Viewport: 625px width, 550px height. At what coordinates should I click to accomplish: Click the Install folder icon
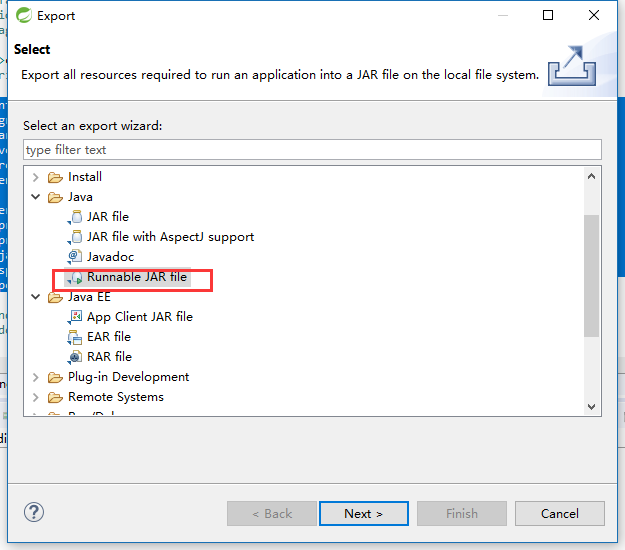(55, 177)
